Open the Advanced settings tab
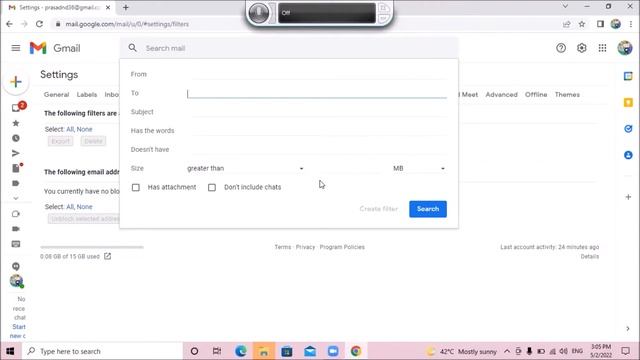The height and width of the screenshot is (360, 640). (x=501, y=95)
